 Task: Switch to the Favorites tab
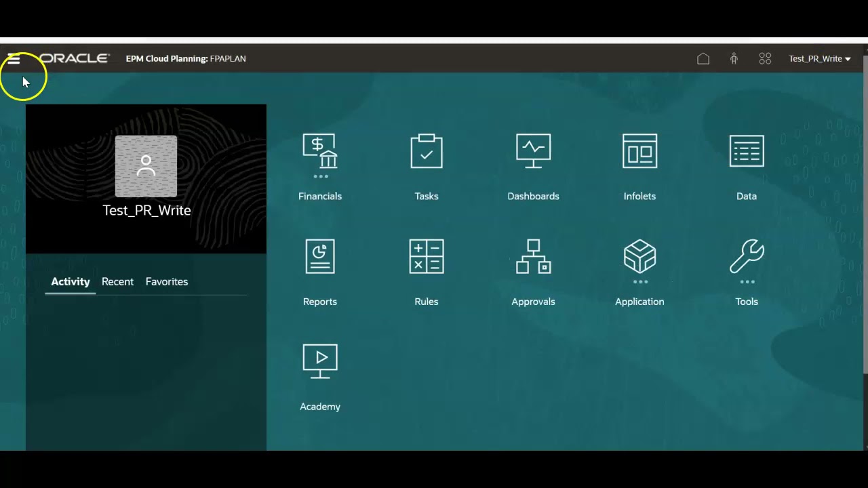(x=167, y=281)
